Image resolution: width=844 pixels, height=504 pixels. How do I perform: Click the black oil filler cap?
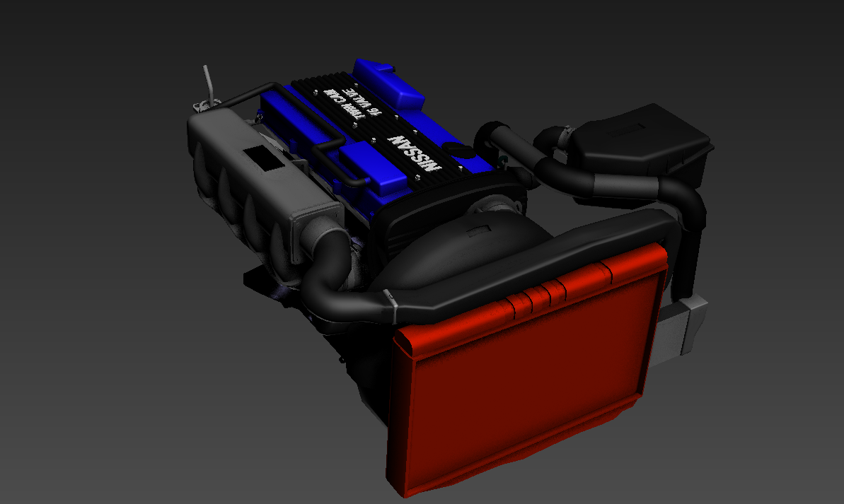(458, 150)
